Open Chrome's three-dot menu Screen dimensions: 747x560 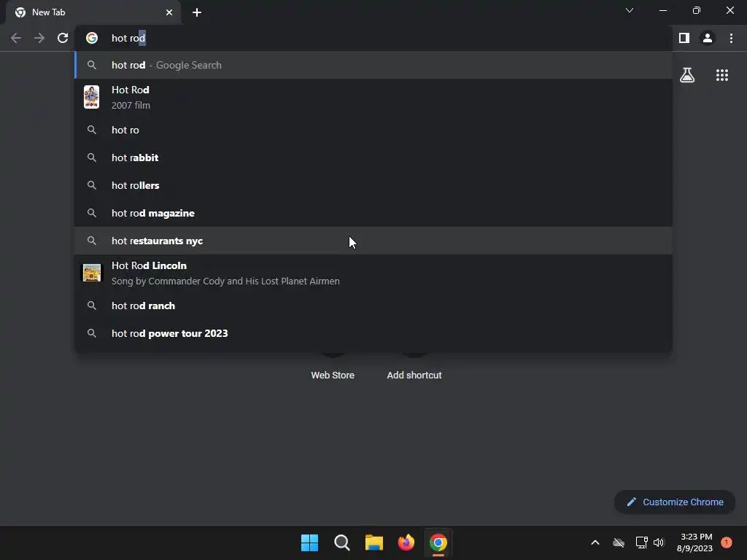click(x=731, y=38)
